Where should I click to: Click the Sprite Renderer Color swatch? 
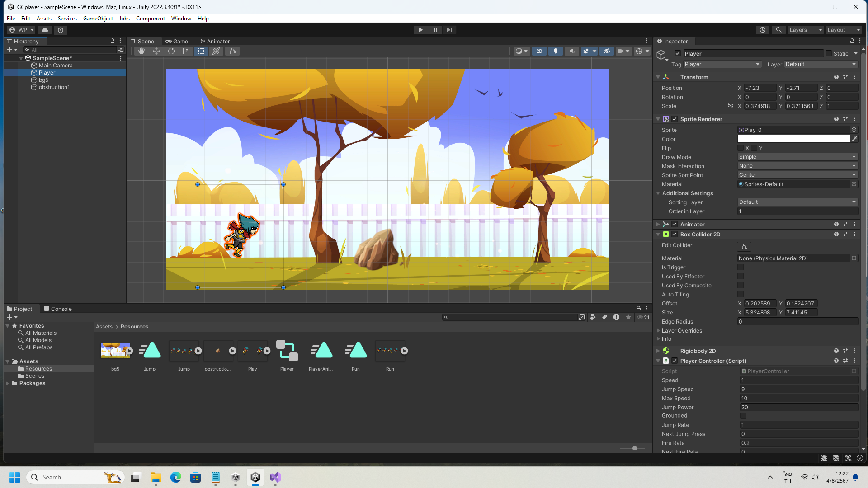pyautogui.click(x=793, y=139)
